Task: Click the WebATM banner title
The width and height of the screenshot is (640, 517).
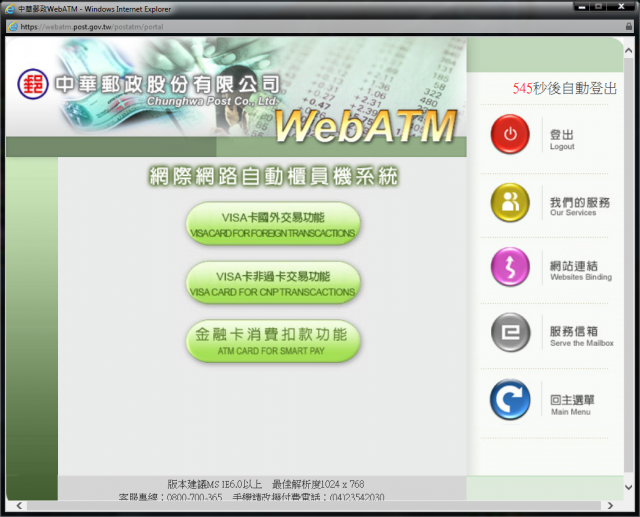Action: [366, 126]
